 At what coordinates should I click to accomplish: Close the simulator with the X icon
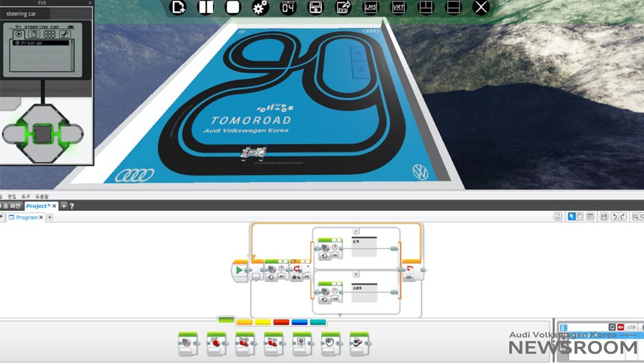coord(481,7)
